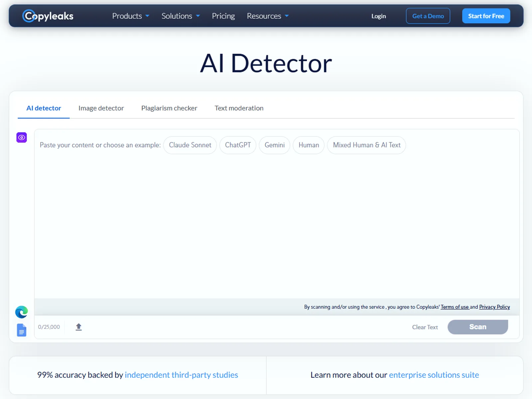Screen dimensions: 532x399
Task: Click the upload file arrow icon
Action: click(x=78, y=327)
